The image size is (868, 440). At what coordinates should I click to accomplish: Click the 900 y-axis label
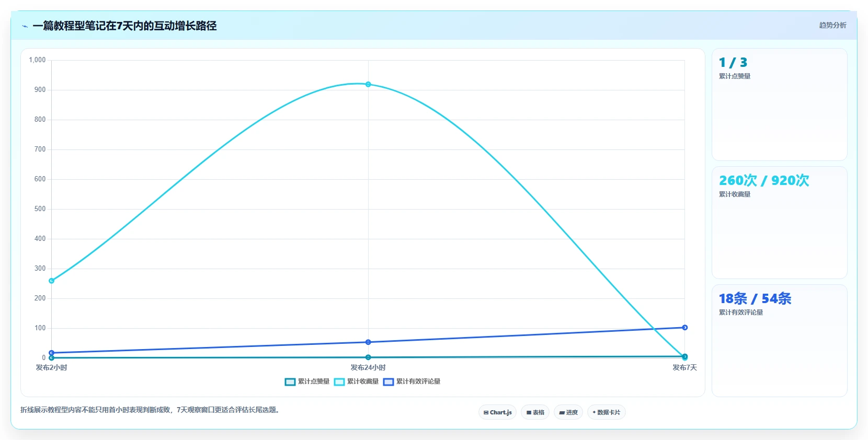(40, 90)
